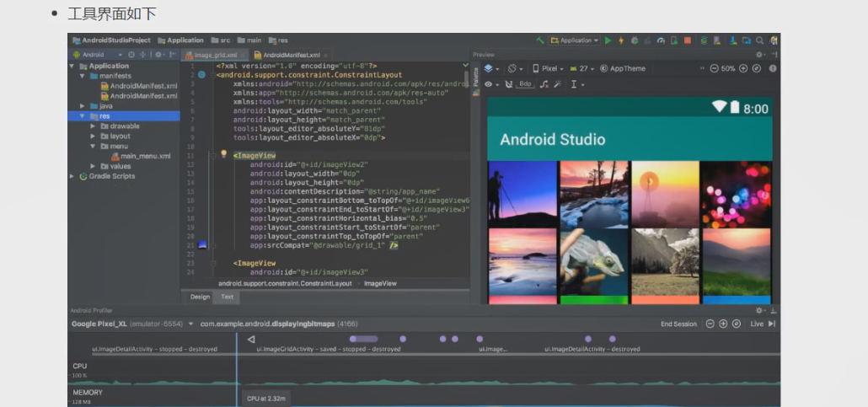Click End Session in the profiler

(x=678, y=324)
